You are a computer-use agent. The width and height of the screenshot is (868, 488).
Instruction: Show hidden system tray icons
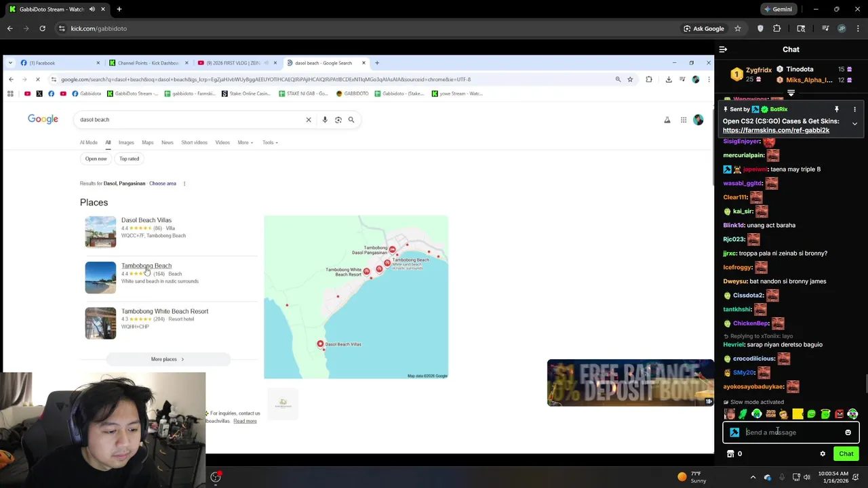click(x=753, y=477)
